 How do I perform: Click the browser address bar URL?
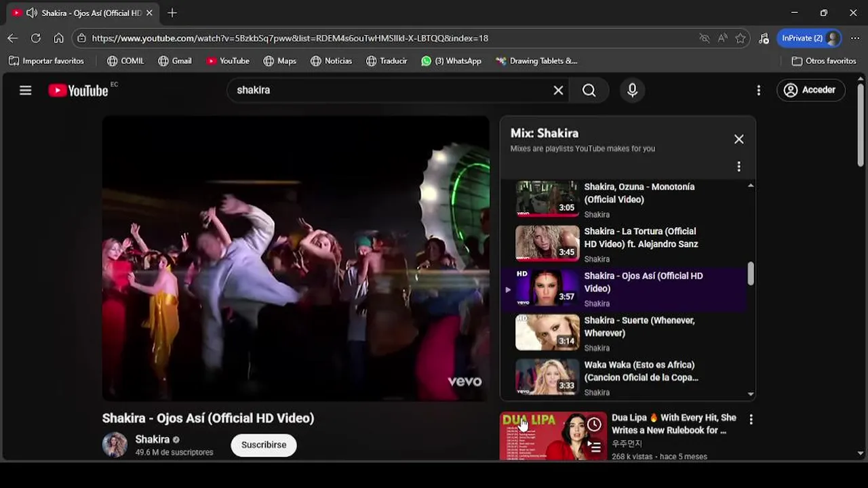point(290,38)
